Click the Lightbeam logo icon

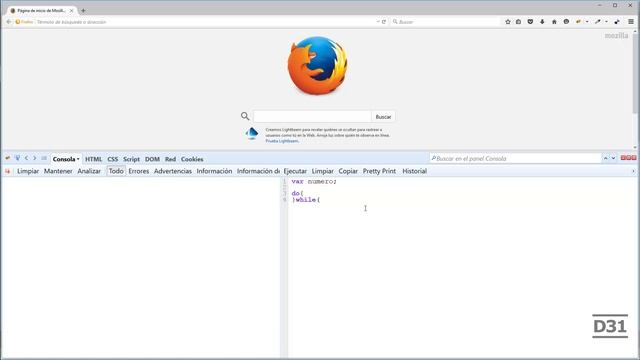click(x=252, y=133)
